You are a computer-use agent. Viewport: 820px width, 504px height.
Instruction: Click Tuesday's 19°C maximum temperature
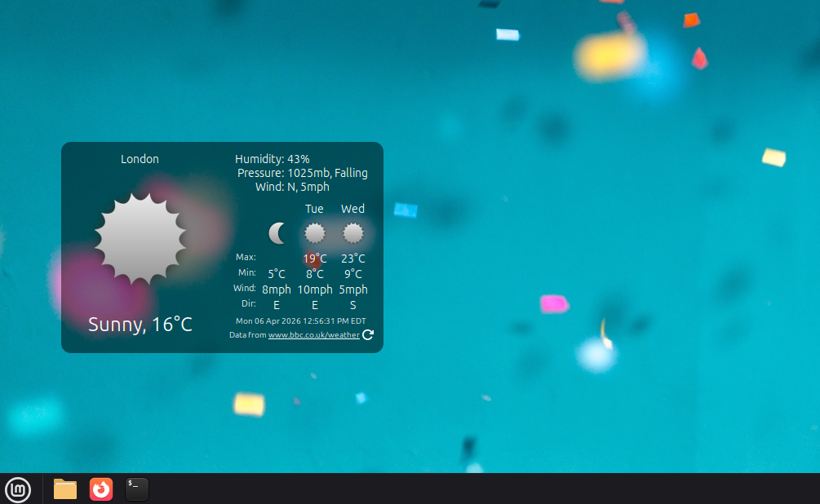point(315,259)
